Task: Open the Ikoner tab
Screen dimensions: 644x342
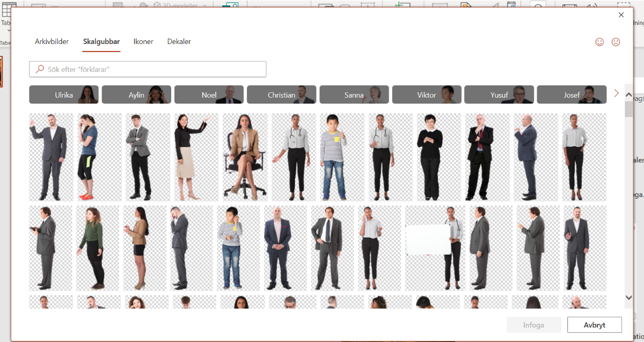Action: (143, 42)
